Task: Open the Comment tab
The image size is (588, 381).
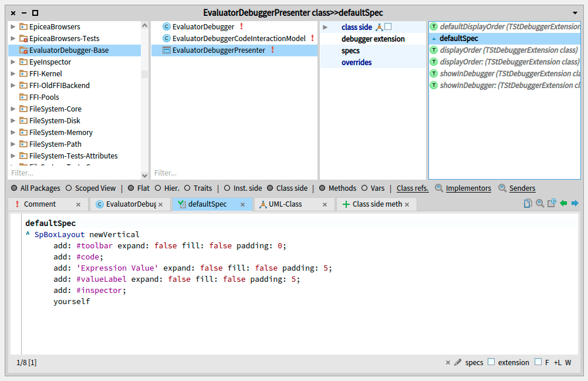Action: click(x=40, y=204)
